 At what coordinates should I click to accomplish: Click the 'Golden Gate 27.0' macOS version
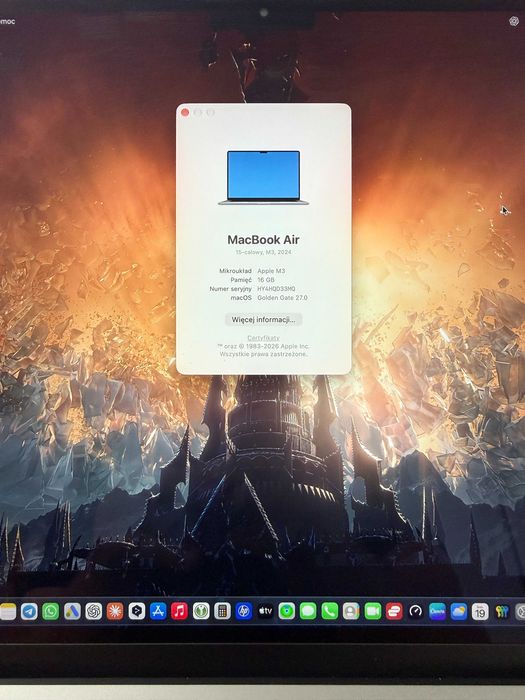(282, 298)
